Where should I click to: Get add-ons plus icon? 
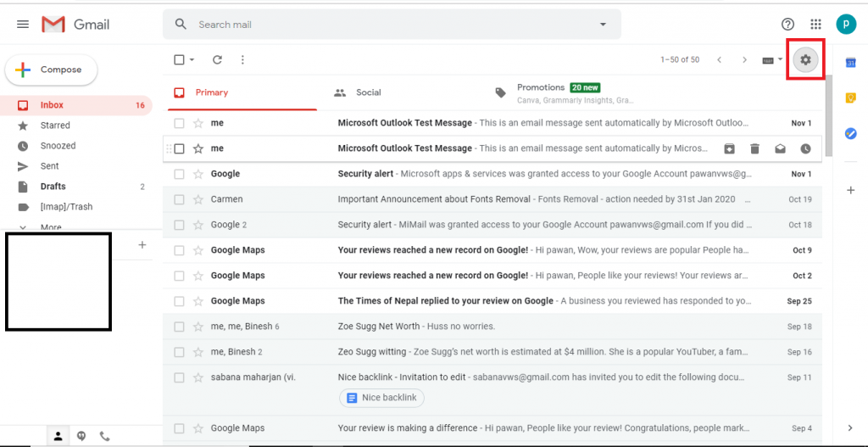(851, 191)
